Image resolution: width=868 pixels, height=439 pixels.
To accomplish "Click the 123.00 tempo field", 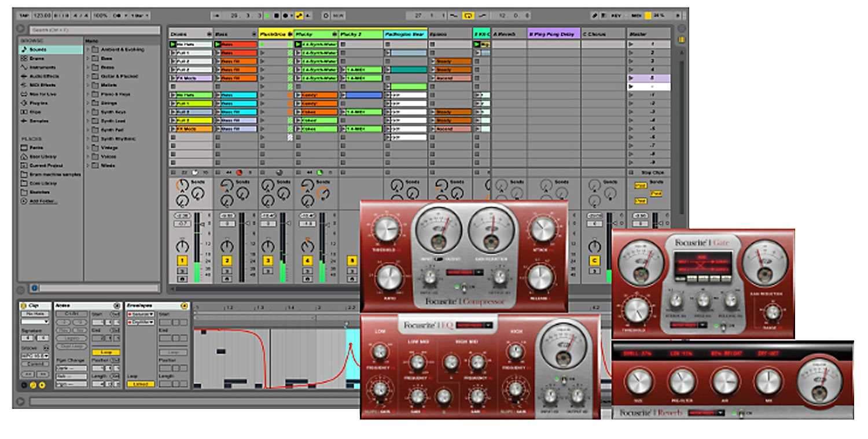I will 42,16.
